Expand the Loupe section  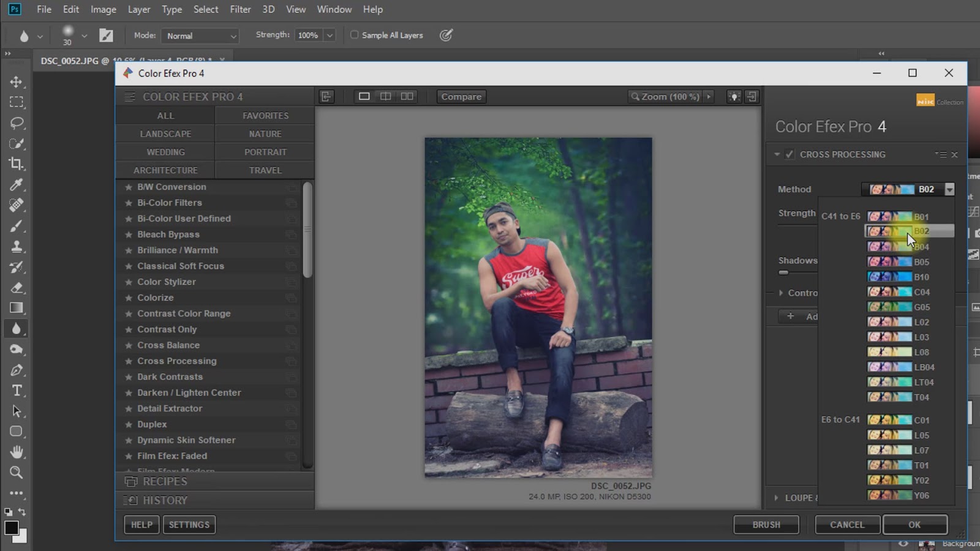tap(777, 498)
